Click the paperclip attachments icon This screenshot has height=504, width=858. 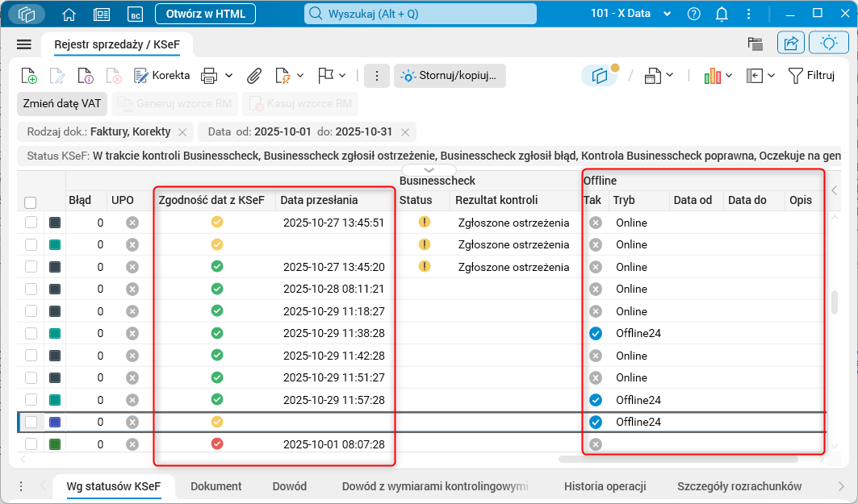pyautogui.click(x=253, y=76)
